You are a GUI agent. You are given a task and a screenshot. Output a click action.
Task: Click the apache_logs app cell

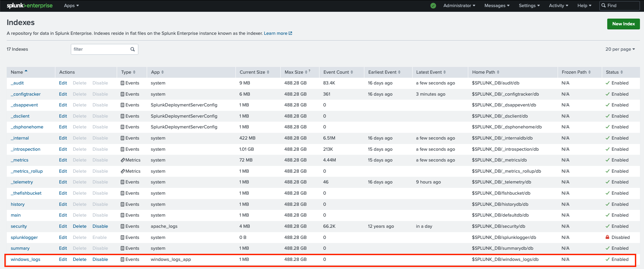[x=164, y=226]
